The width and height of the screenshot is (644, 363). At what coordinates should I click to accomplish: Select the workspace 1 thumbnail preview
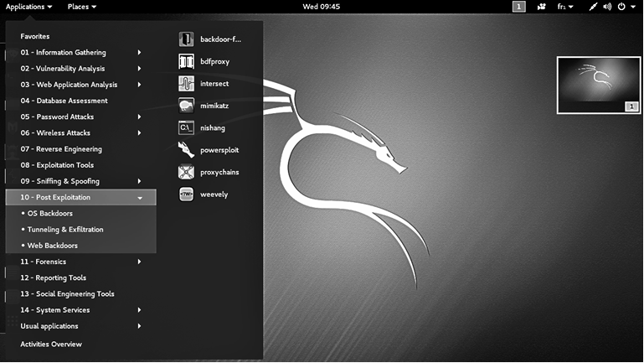[x=598, y=85]
